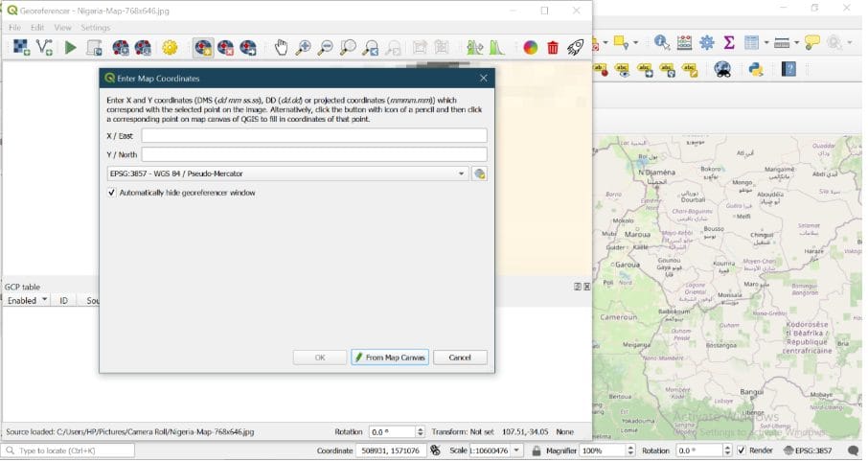This screenshot has height=462, width=868.
Task: Click the X / East input field
Action: [x=314, y=136]
